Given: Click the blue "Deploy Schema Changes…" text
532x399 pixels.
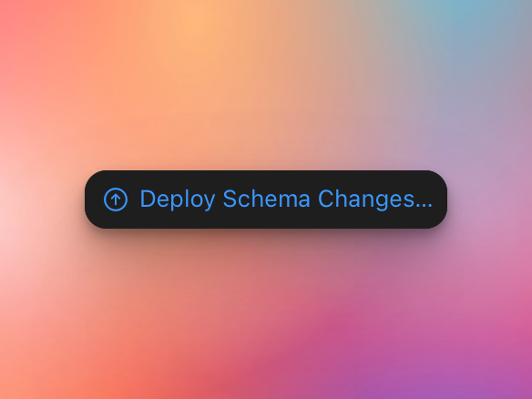Looking at the screenshot, I should pyautogui.click(x=286, y=199).
